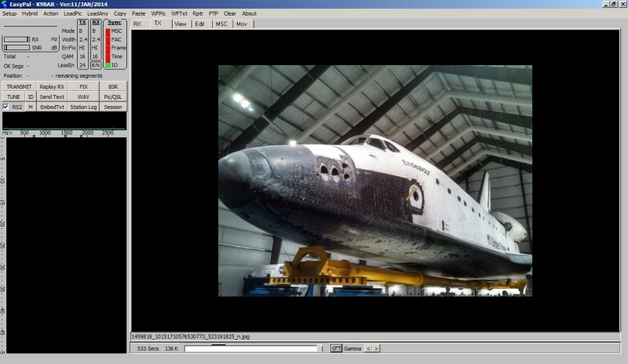The width and height of the screenshot is (628, 364).
Task: Open the Setup menu
Action: click(9, 13)
